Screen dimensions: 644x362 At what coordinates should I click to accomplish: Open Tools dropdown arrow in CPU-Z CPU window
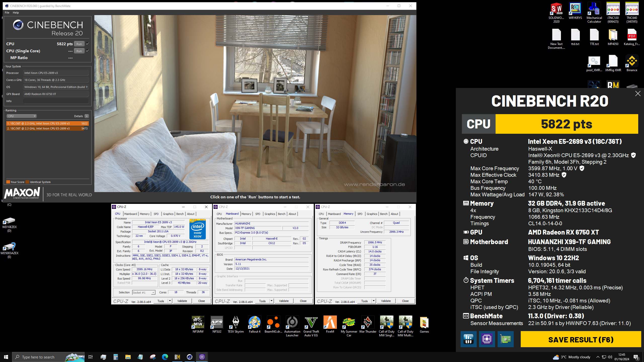point(170,301)
